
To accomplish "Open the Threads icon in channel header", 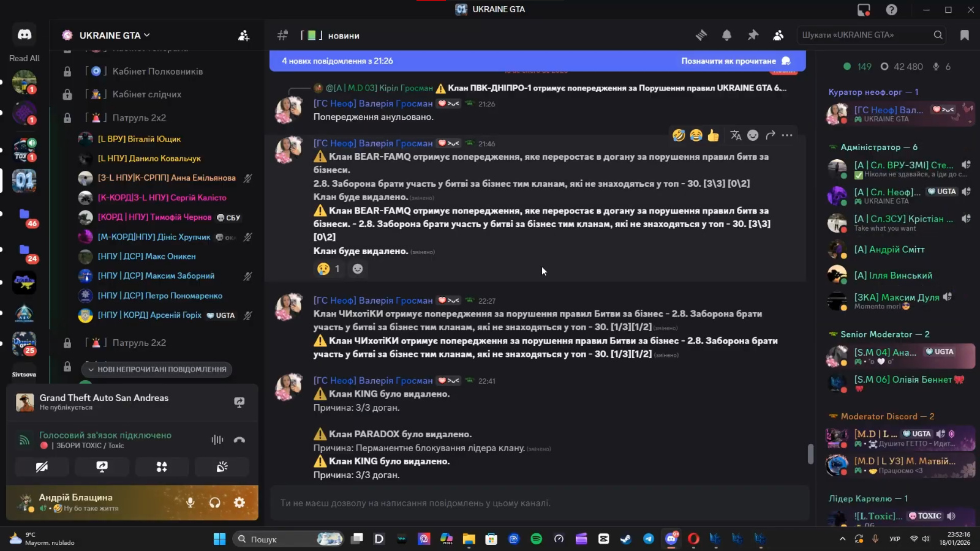I will (701, 36).
